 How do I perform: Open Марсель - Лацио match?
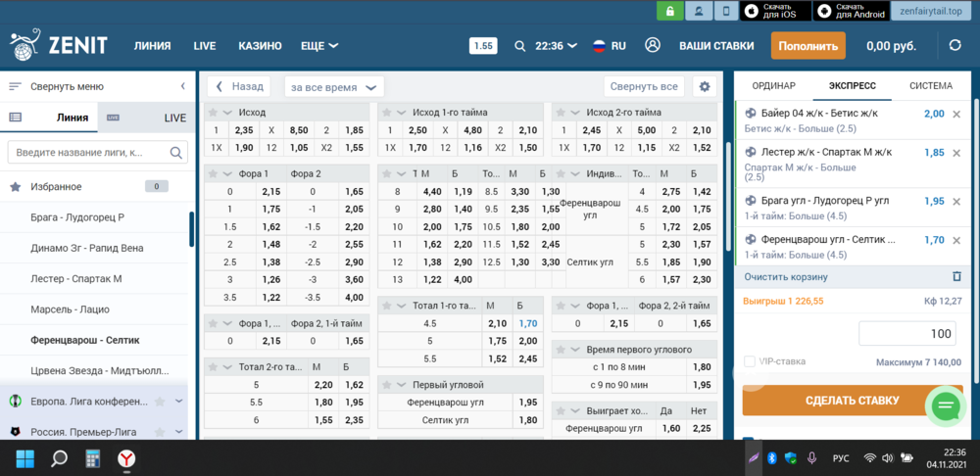70,309
